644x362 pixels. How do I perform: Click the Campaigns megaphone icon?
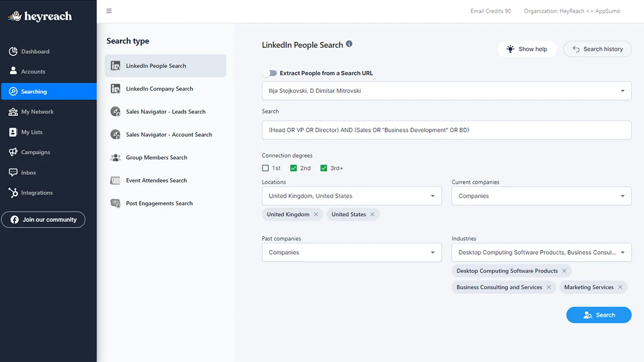13,152
